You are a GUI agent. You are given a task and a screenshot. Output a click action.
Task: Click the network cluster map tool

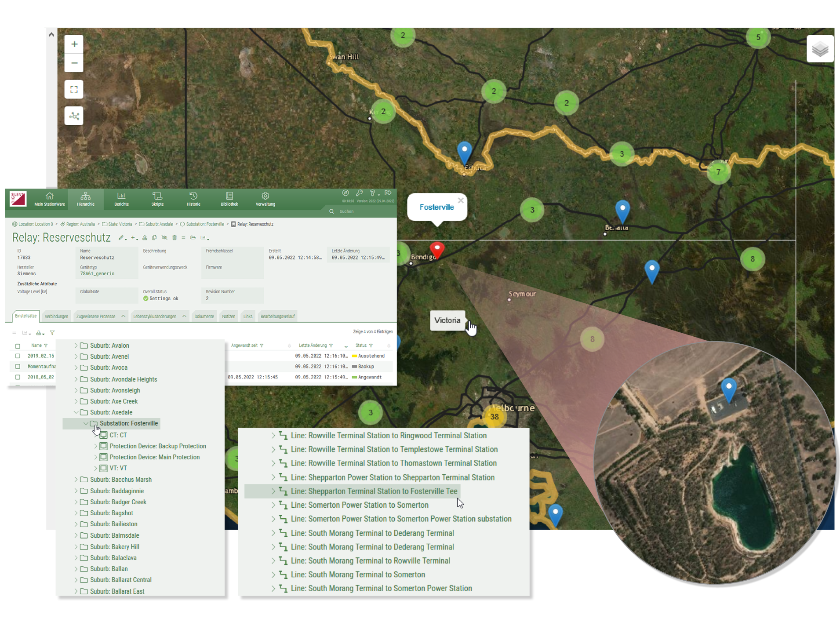point(74,116)
